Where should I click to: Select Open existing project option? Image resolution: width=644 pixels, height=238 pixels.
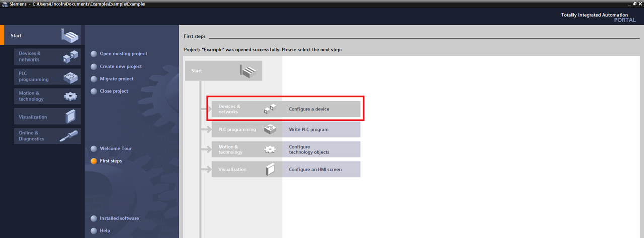tap(123, 54)
